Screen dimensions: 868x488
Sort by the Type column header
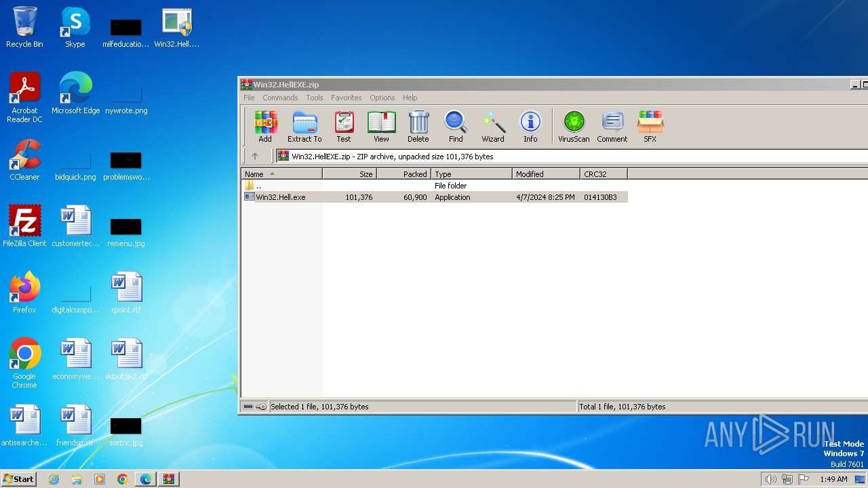471,174
